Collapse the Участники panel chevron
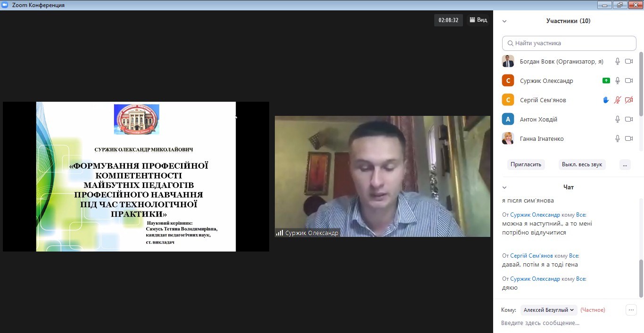The image size is (644, 333). pyautogui.click(x=504, y=21)
